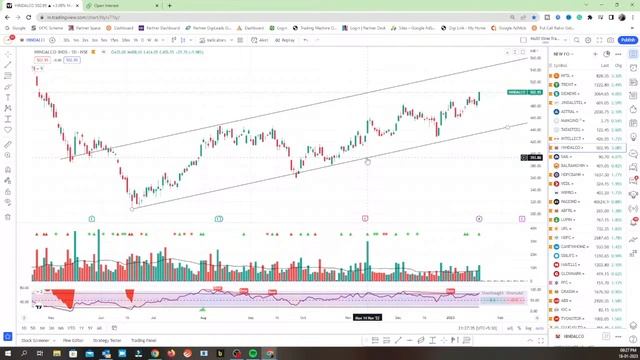
Task: Select HDFCBANK in the watchlist
Action: click(587, 174)
